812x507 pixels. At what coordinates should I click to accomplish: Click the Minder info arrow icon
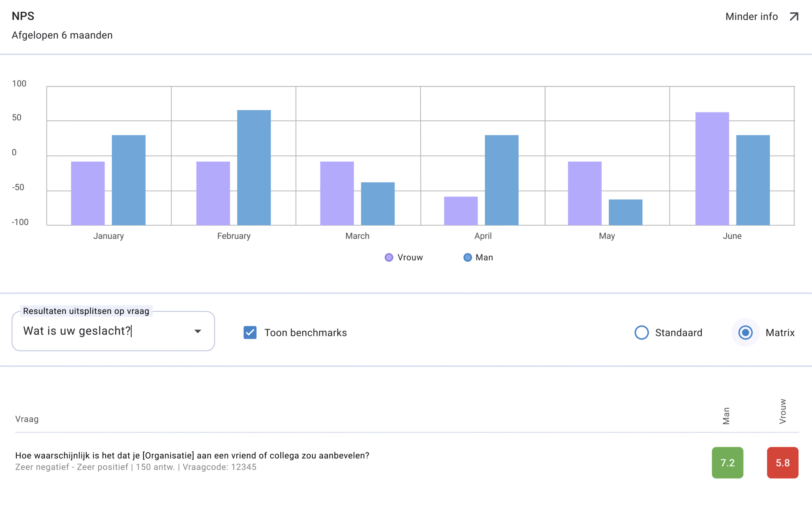(x=794, y=16)
